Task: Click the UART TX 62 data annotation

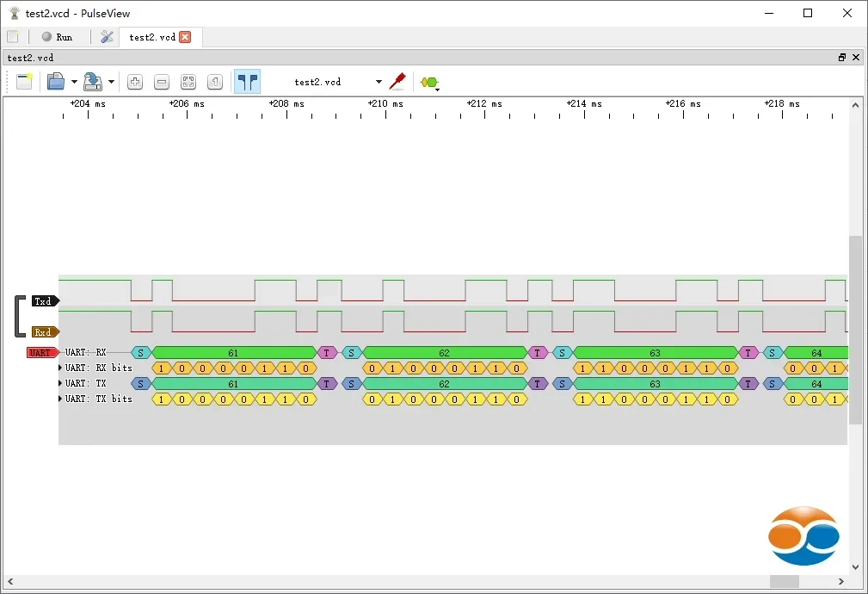Action: point(445,383)
